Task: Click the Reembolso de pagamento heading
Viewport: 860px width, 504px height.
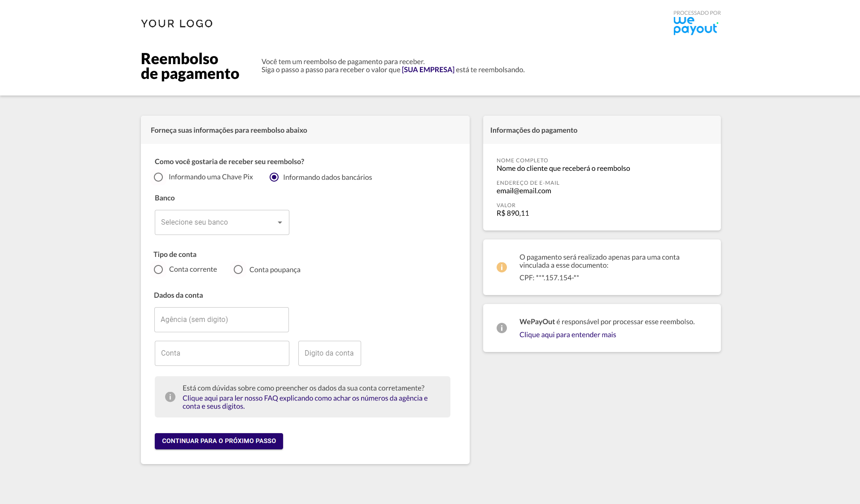Action: pyautogui.click(x=190, y=66)
